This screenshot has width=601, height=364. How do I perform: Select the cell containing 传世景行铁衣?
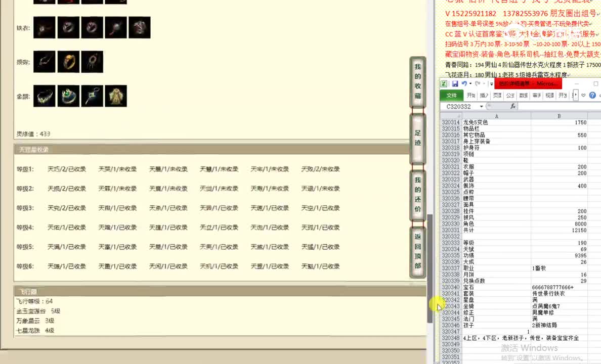559,294
